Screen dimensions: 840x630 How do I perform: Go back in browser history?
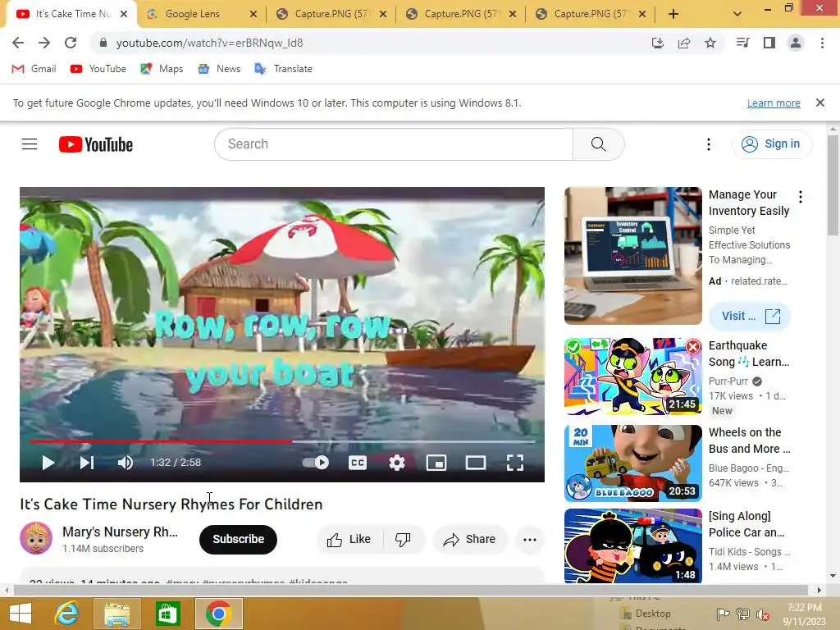click(x=18, y=43)
